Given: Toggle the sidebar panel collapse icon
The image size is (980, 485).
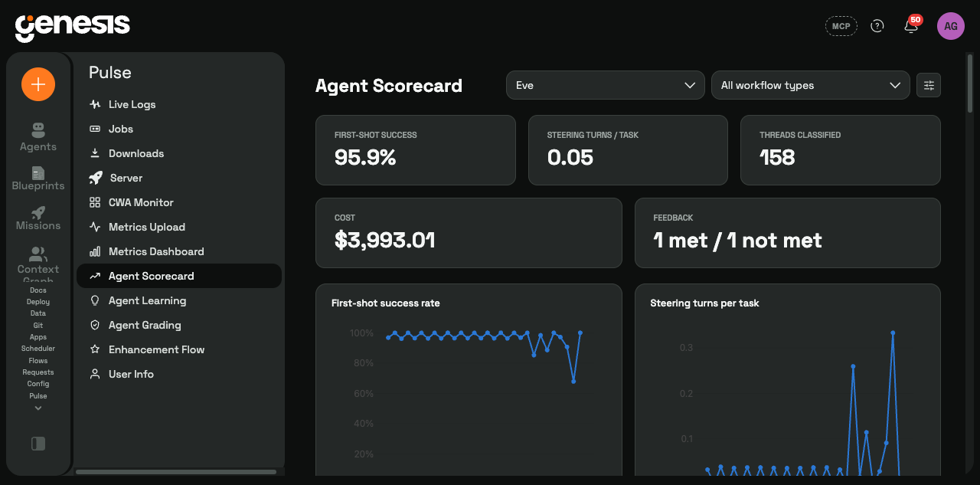Looking at the screenshot, I should click(x=38, y=444).
